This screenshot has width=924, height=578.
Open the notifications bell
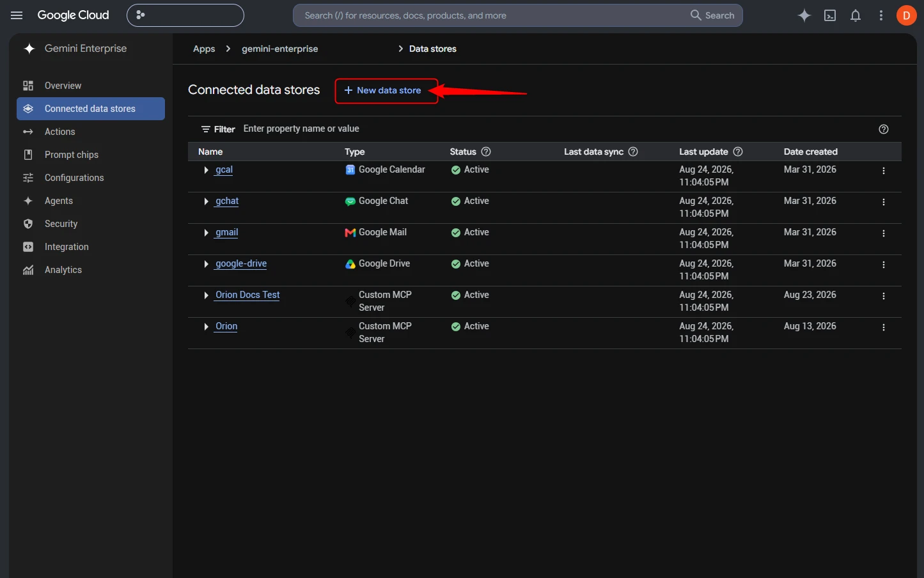[856, 15]
